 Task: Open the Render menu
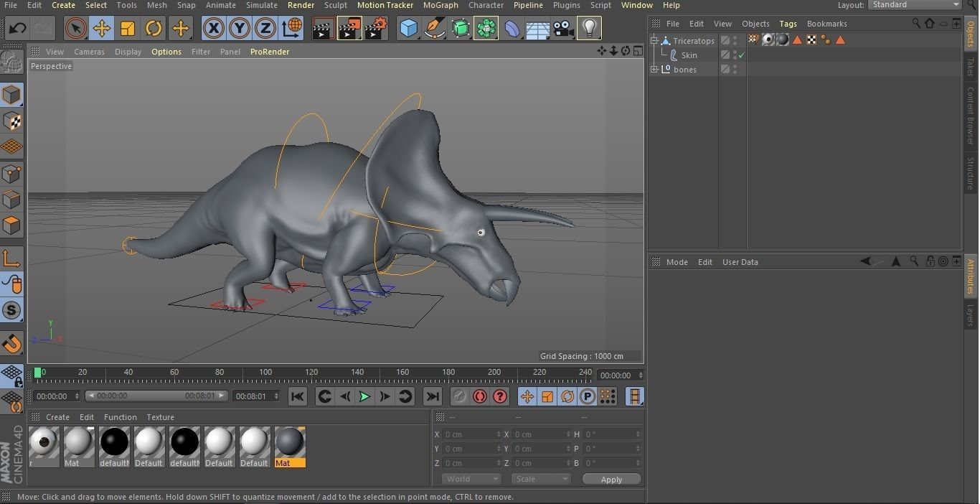pos(301,5)
